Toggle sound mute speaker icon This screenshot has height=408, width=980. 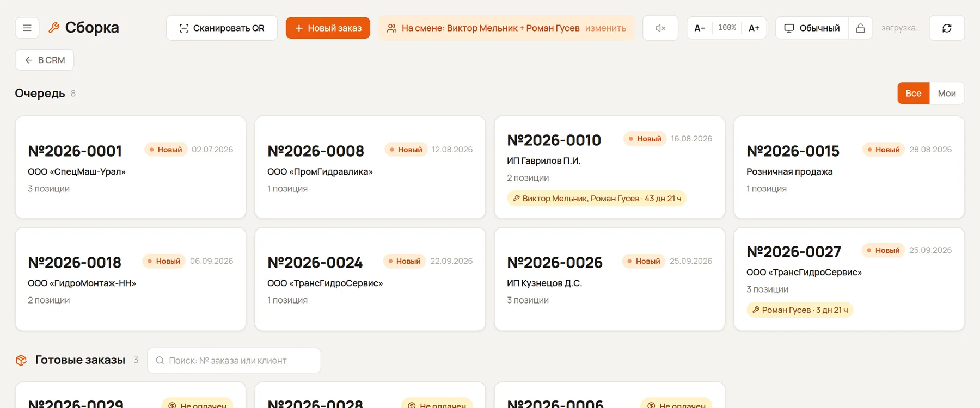tap(660, 28)
